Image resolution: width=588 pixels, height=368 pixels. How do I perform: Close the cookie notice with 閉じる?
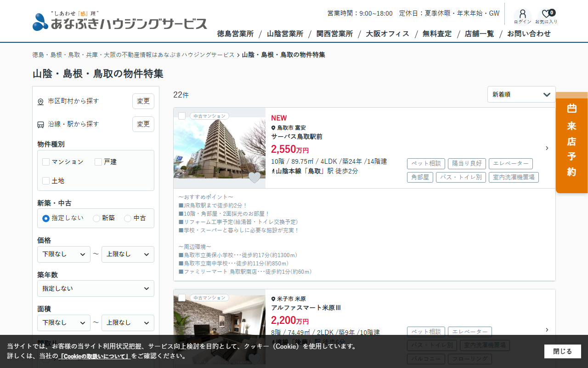(x=563, y=351)
